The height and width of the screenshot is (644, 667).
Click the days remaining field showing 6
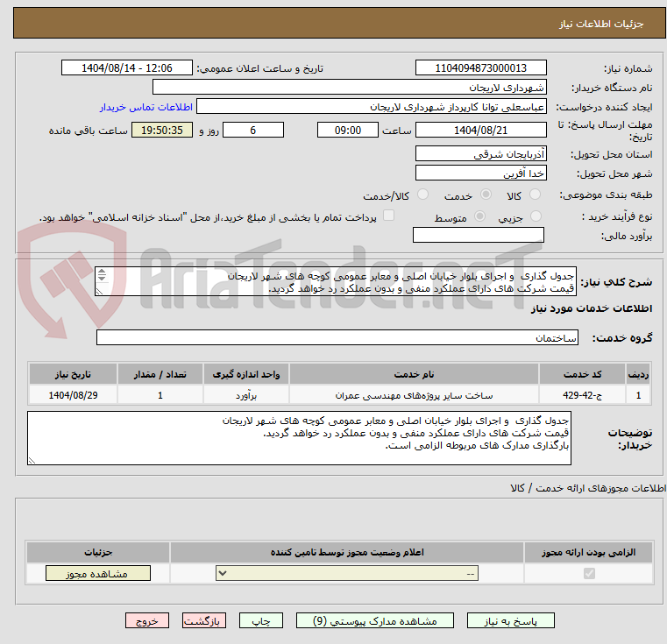(253, 130)
